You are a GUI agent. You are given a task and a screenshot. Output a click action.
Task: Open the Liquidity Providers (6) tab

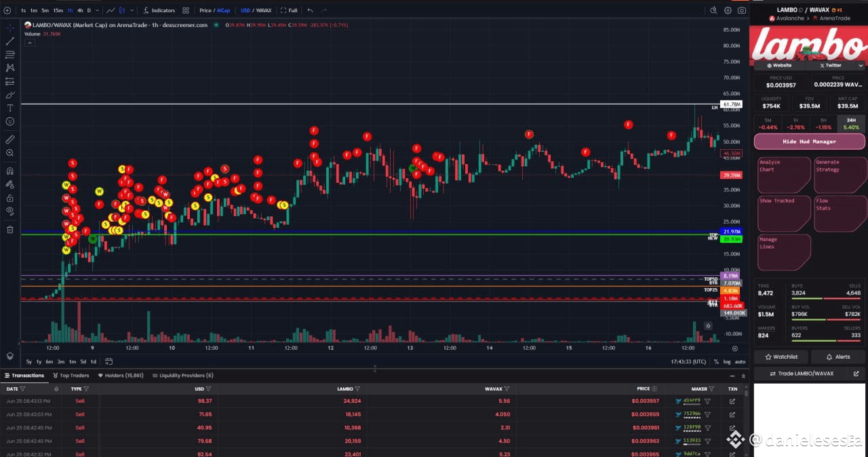[x=182, y=375]
